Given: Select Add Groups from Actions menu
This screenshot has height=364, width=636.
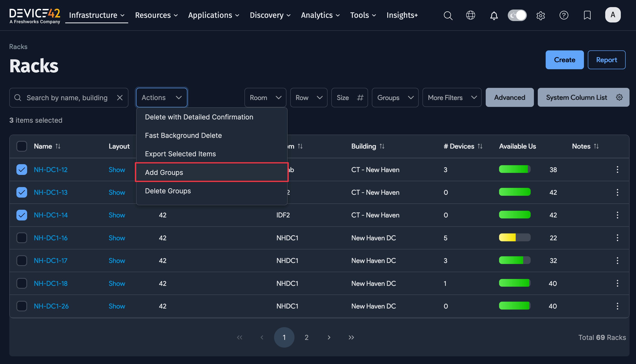Looking at the screenshot, I should pyautogui.click(x=164, y=172).
